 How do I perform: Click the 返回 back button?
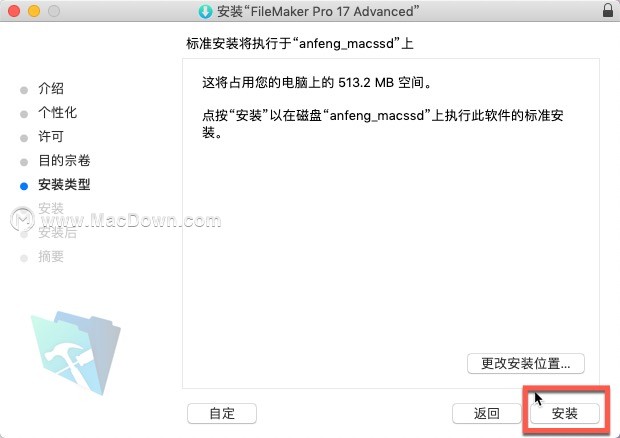[x=486, y=413]
